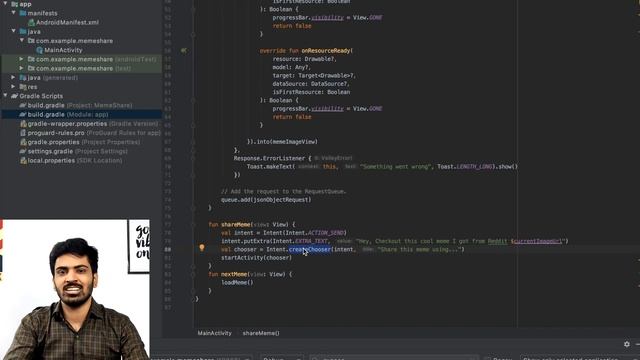The width and height of the screenshot is (640, 360).
Task: Click the shareMeme() breadcrumb
Action: pos(261,333)
